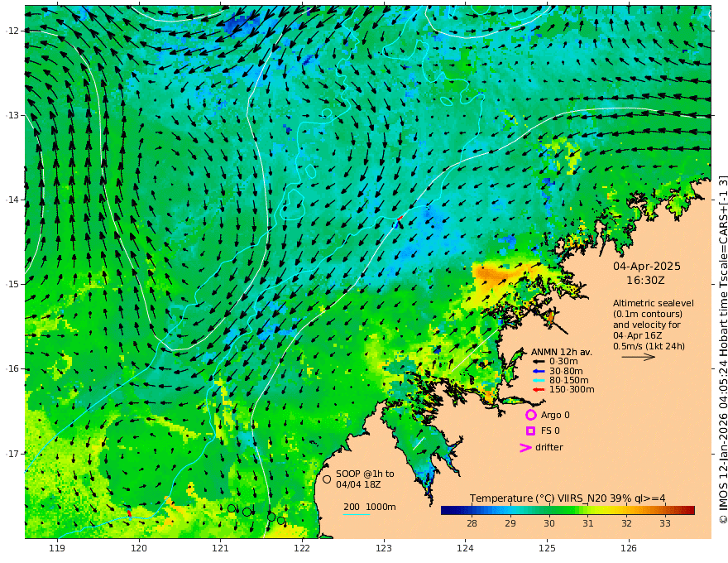Select the magenta drifter arrowhead symbol

coord(524,448)
